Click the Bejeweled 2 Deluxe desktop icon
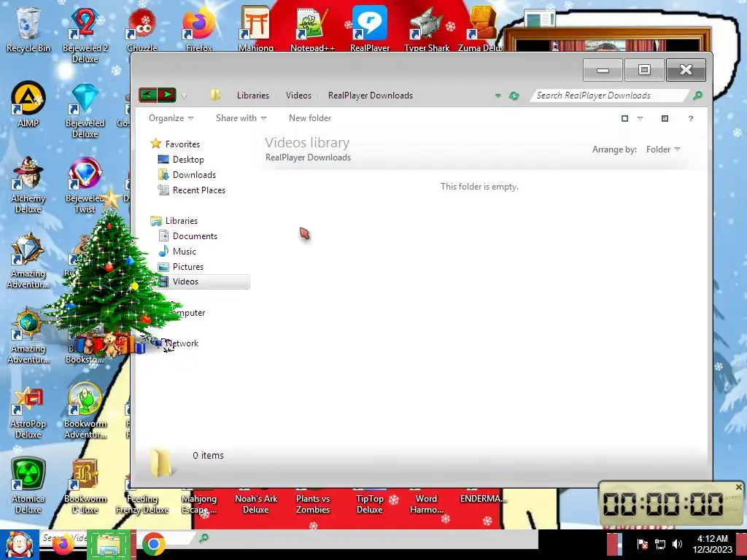This screenshot has height=560, width=747. 85,34
